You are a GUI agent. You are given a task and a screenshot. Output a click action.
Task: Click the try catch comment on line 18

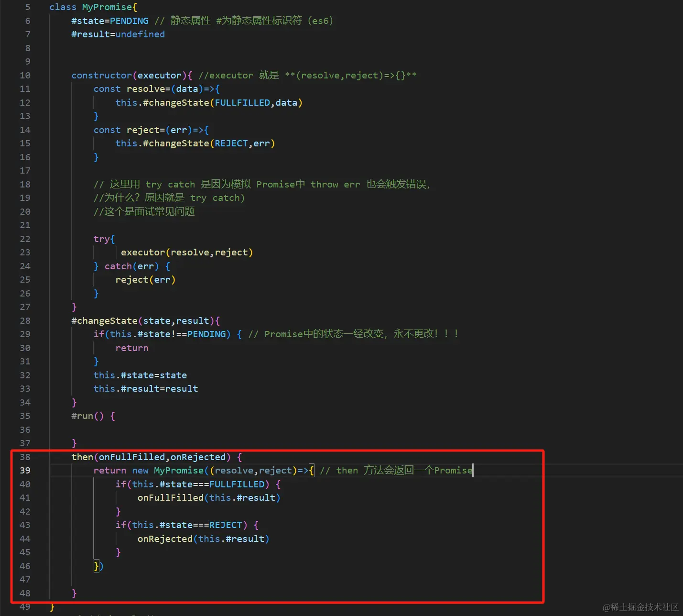pyautogui.click(x=262, y=185)
